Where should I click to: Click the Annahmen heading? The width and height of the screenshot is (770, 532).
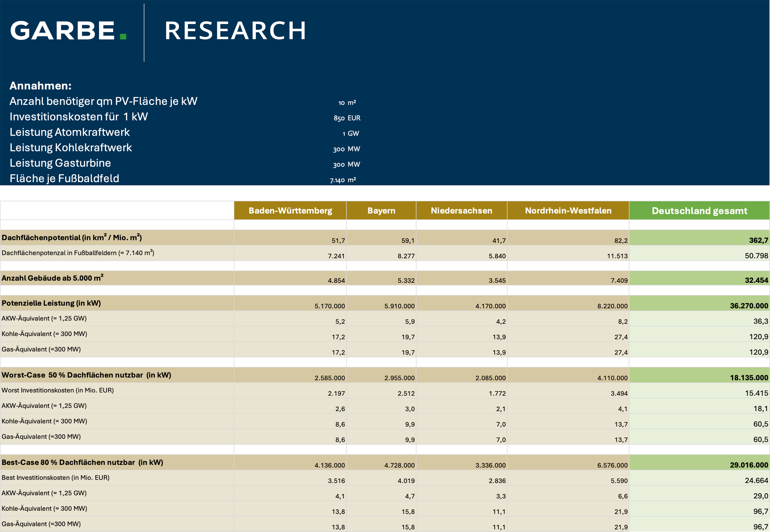tap(41, 86)
